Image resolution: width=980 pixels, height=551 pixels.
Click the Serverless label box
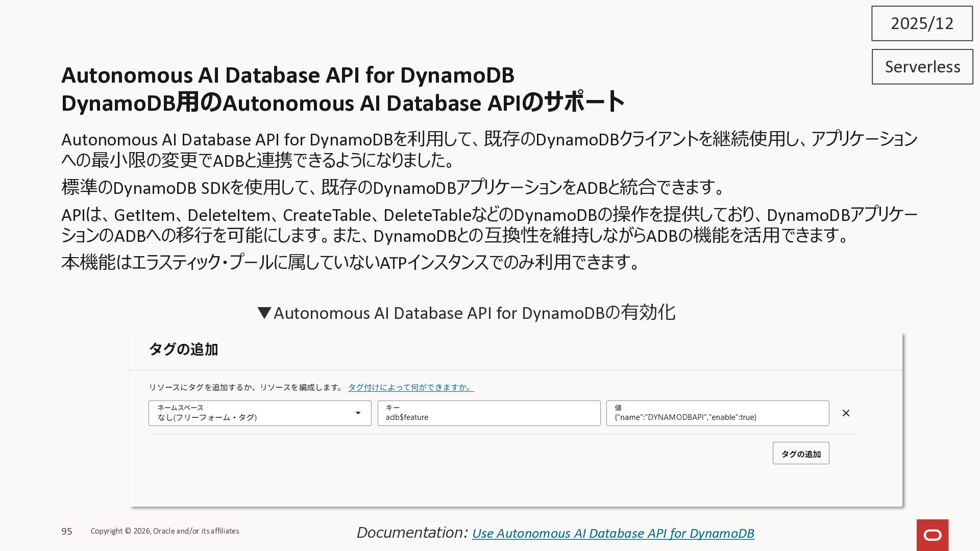click(x=922, y=67)
